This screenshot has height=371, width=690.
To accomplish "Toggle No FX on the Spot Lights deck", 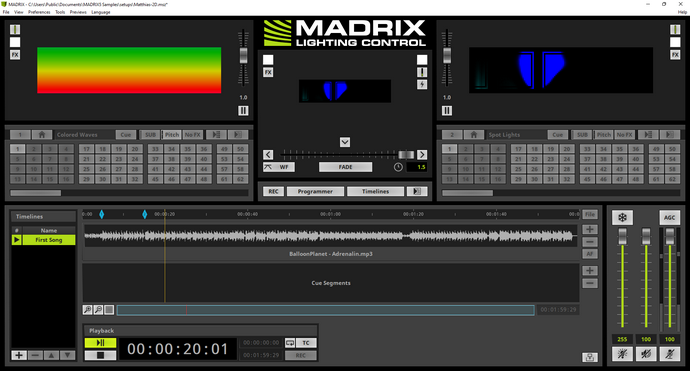I will click(x=624, y=135).
